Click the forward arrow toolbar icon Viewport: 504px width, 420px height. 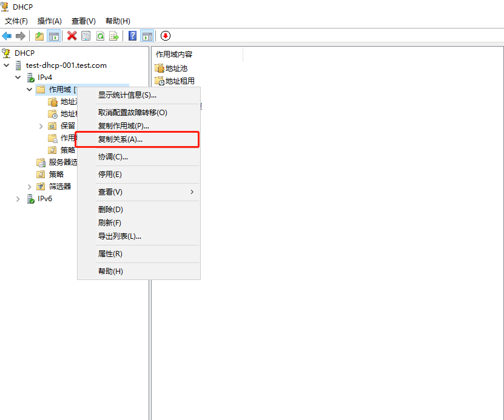(21, 36)
